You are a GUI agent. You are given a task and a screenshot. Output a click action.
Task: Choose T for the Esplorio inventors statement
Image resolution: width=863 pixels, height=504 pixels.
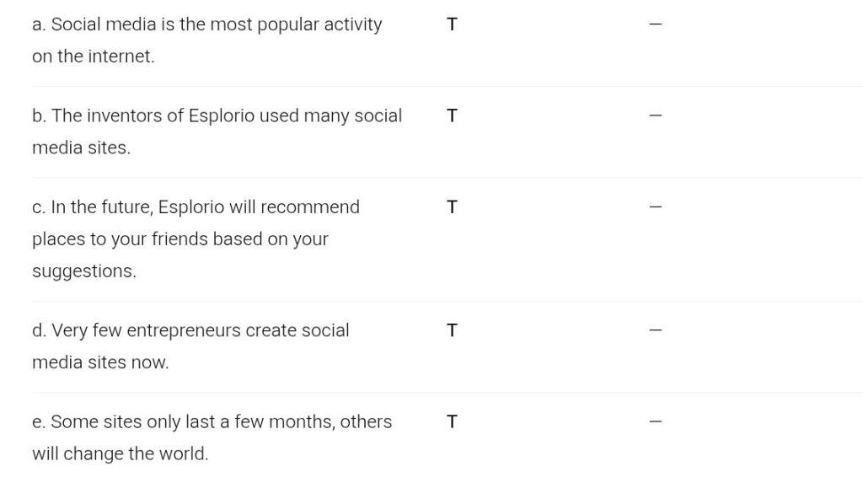(452, 115)
